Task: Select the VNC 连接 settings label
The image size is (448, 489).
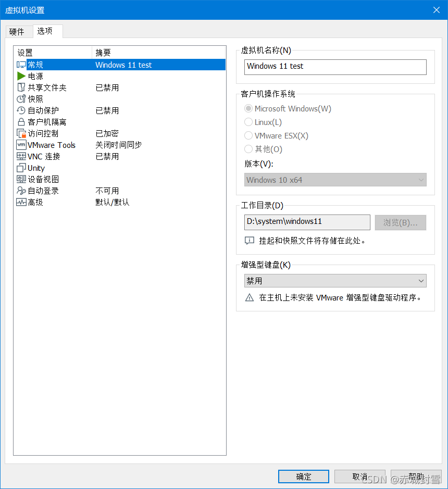Action: (44, 157)
